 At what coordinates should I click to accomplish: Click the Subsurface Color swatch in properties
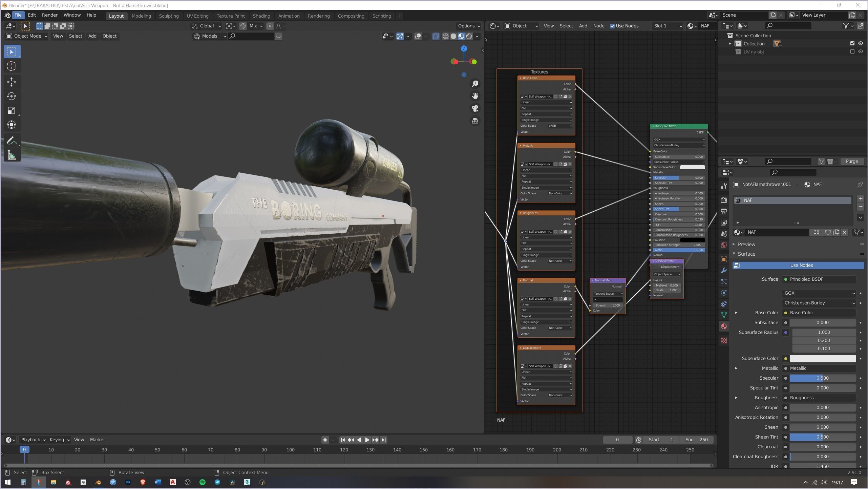[x=822, y=358]
